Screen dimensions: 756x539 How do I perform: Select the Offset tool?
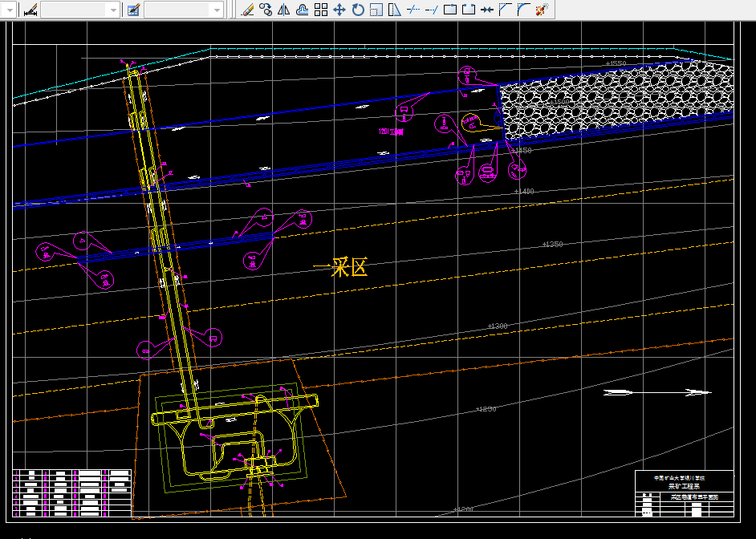coord(303,9)
